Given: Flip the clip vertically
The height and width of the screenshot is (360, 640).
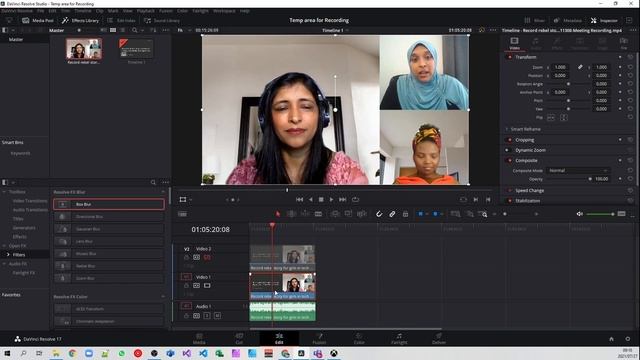Looking at the screenshot, I should [x=564, y=118].
